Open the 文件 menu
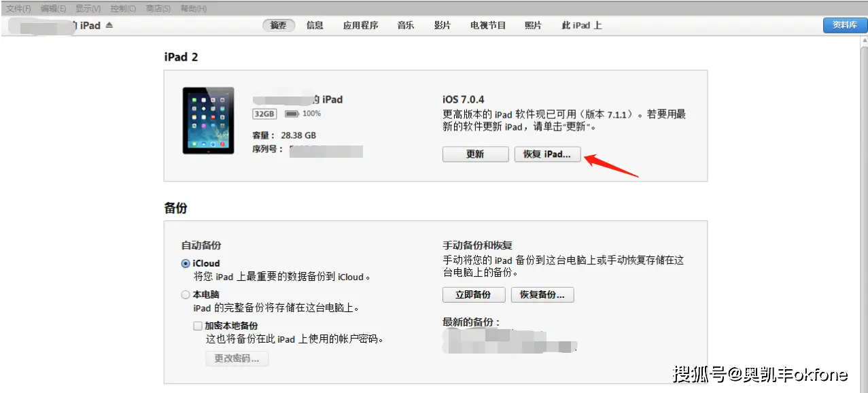Viewport: 868px width, 393px height. [17, 8]
